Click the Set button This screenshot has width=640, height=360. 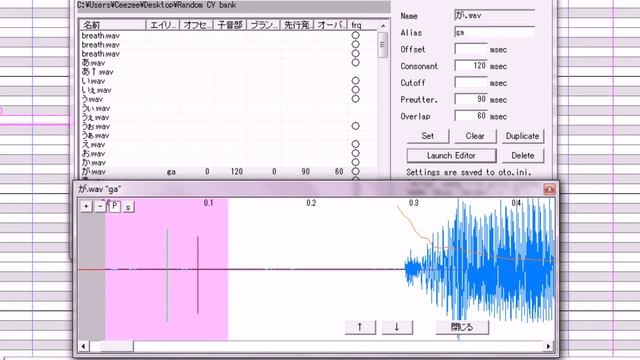coord(428,136)
